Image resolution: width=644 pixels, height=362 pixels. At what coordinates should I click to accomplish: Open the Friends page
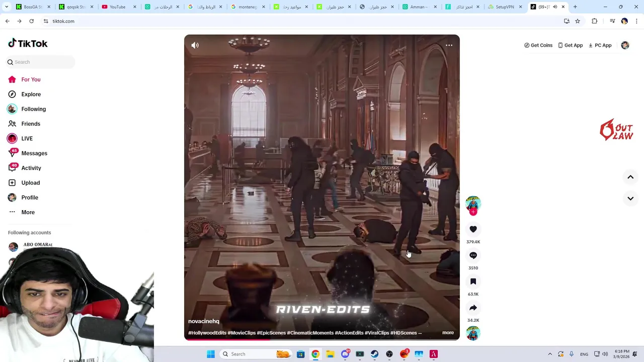tap(30, 124)
